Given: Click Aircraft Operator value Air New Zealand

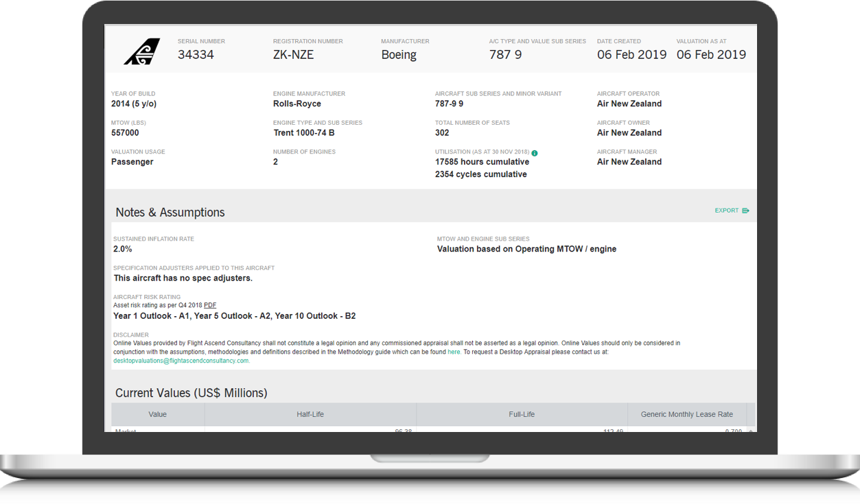Looking at the screenshot, I should coord(629,104).
